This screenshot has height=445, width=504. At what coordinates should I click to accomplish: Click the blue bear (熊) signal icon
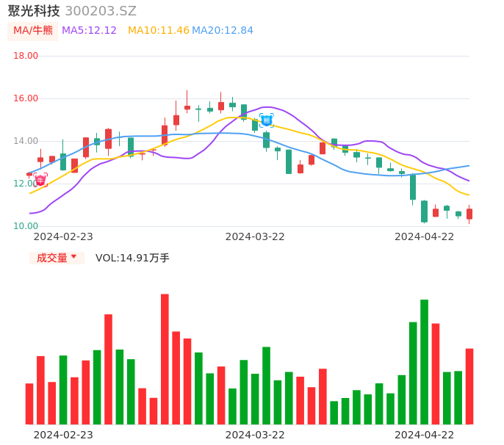click(x=267, y=120)
